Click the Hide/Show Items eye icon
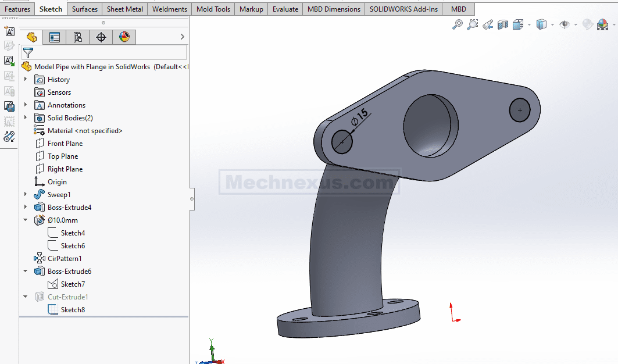 point(565,24)
